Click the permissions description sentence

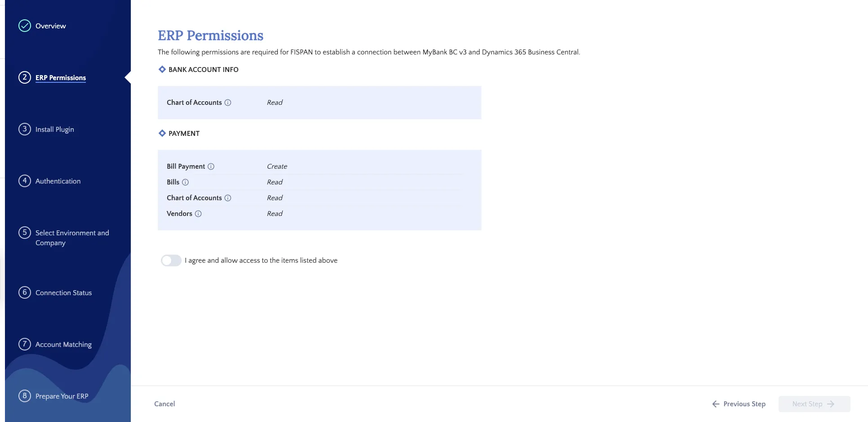369,52
